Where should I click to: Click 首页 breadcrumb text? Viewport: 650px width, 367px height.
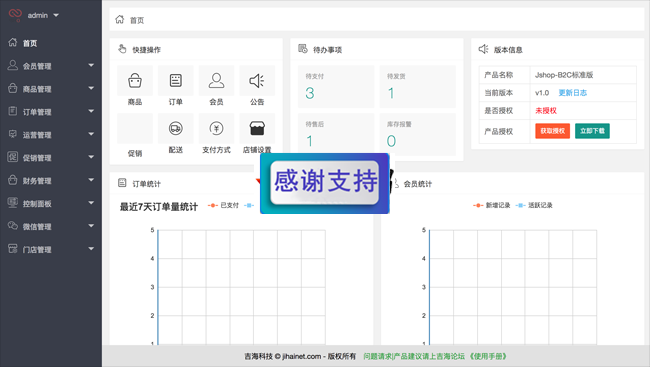pyautogui.click(x=137, y=20)
